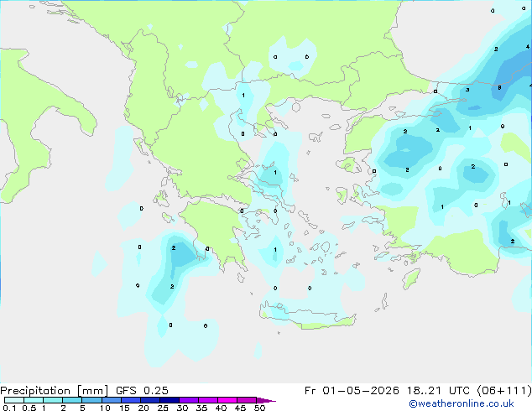Pick the 10–15 mm blue legend swatch
This screenshot has width=532, height=411.
pos(111,400)
